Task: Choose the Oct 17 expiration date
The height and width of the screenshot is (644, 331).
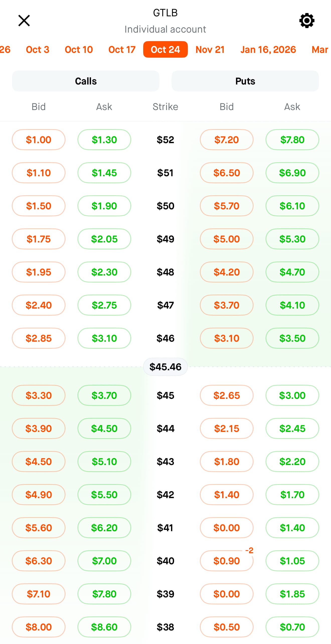Action: coord(122,50)
